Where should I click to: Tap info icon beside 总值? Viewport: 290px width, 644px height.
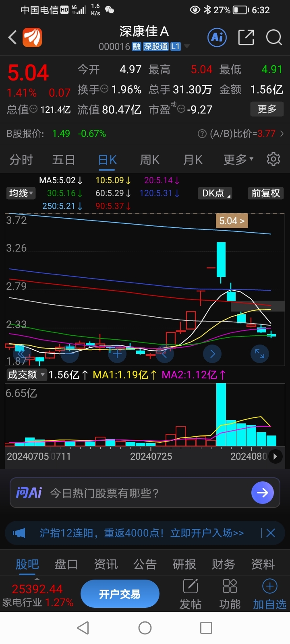point(34,109)
